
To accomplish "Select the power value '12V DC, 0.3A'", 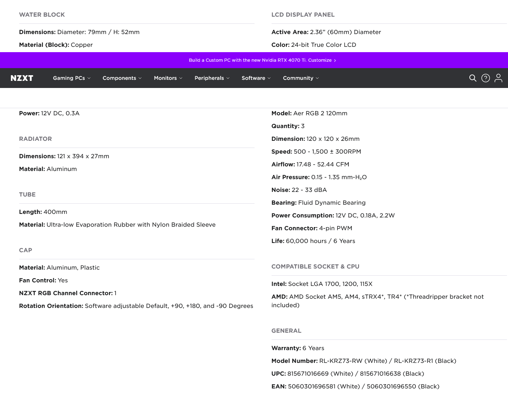I will coord(60,114).
